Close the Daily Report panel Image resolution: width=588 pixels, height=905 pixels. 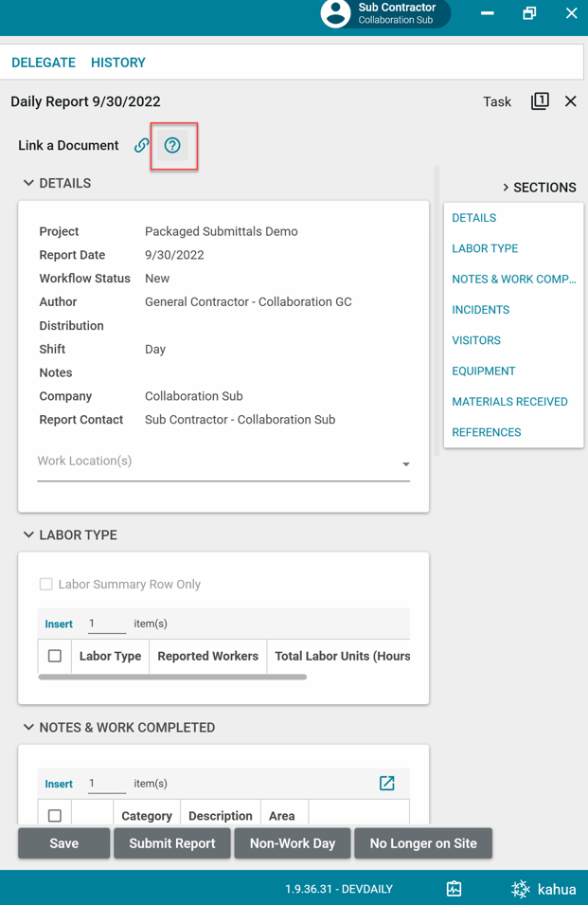tap(570, 101)
